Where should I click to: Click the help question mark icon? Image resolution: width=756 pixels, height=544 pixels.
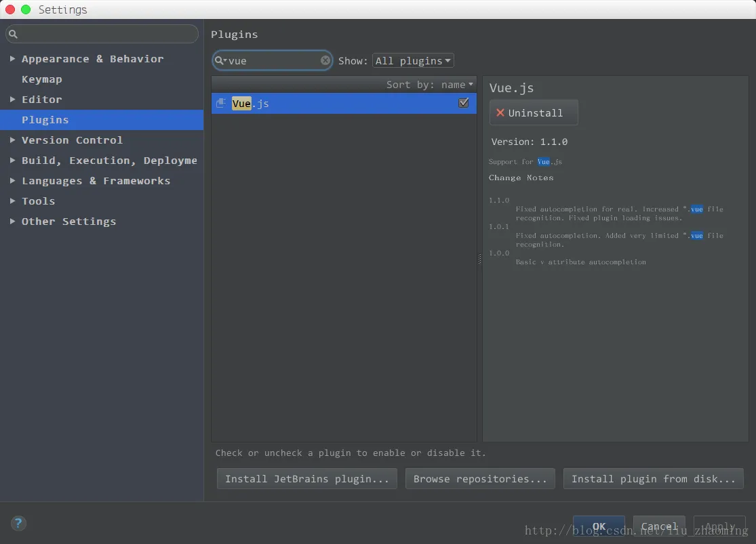click(18, 523)
